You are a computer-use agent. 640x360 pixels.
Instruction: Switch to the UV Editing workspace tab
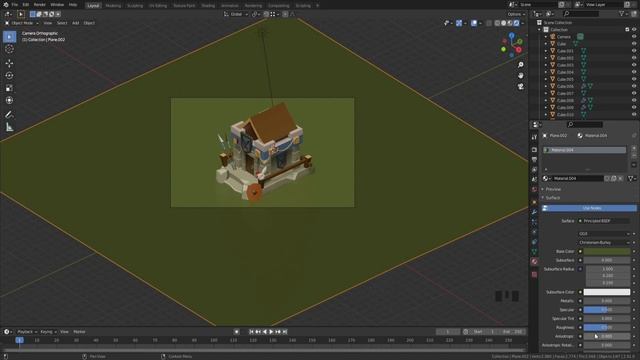point(158,6)
